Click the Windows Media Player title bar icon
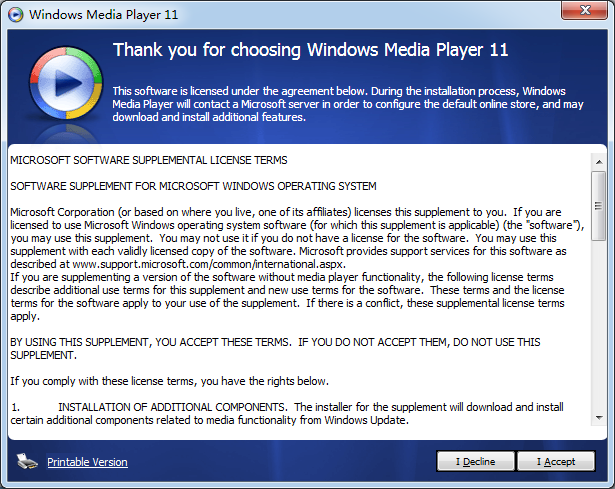 coord(16,15)
